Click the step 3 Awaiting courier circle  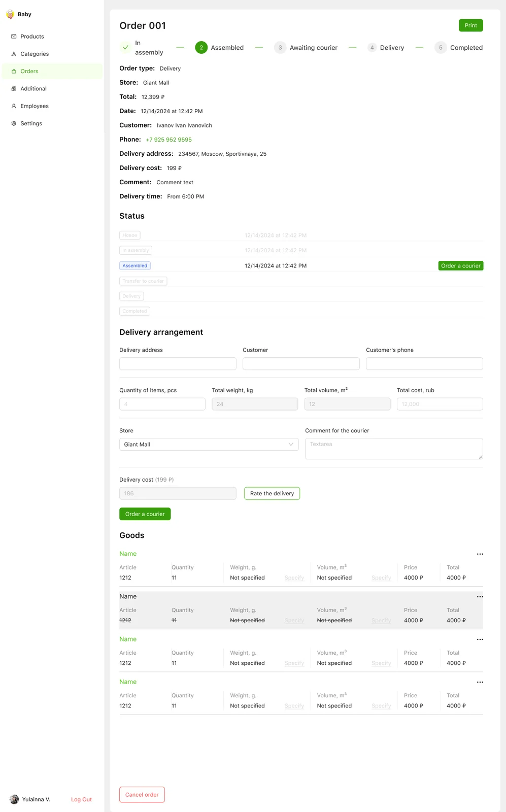click(280, 48)
